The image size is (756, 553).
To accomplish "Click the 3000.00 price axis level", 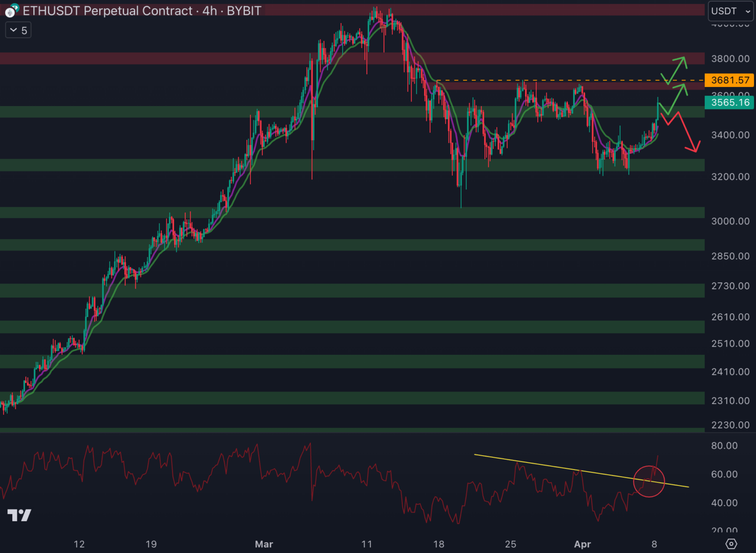I will click(730, 221).
